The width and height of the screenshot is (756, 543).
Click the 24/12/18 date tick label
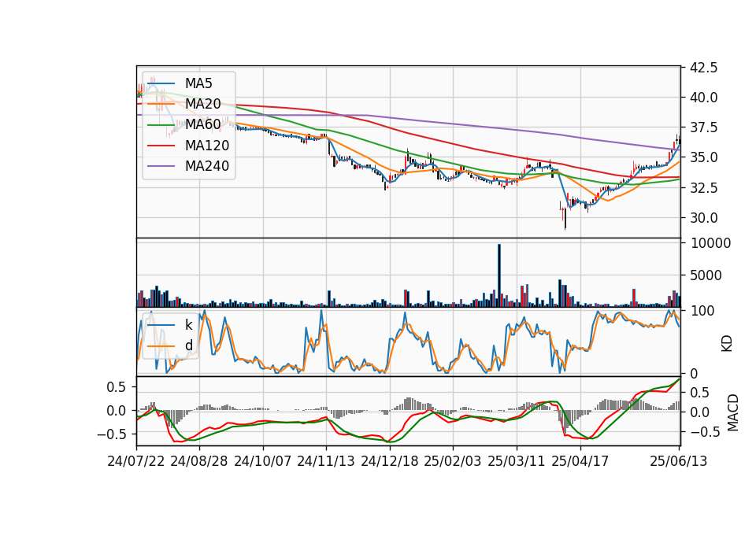tap(390, 462)
